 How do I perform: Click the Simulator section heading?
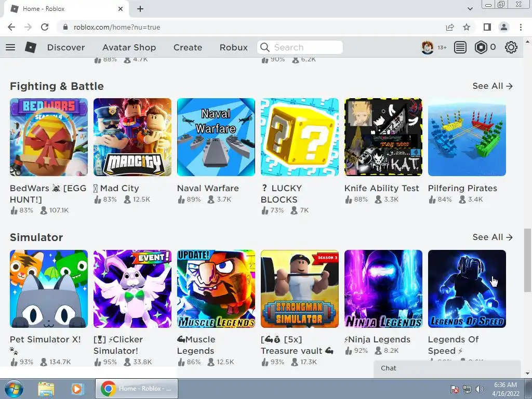pos(36,237)
